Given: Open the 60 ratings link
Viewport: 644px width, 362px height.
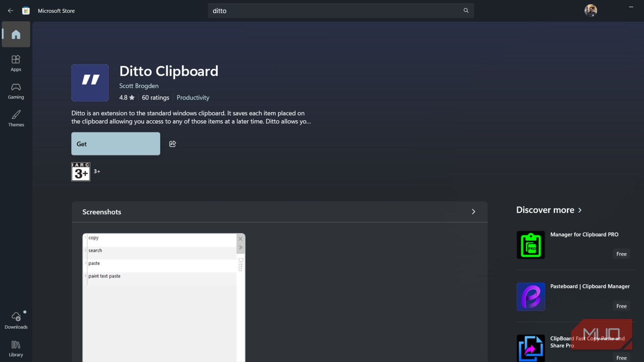Looking at the screenshot, I should (x=155, y=98).
